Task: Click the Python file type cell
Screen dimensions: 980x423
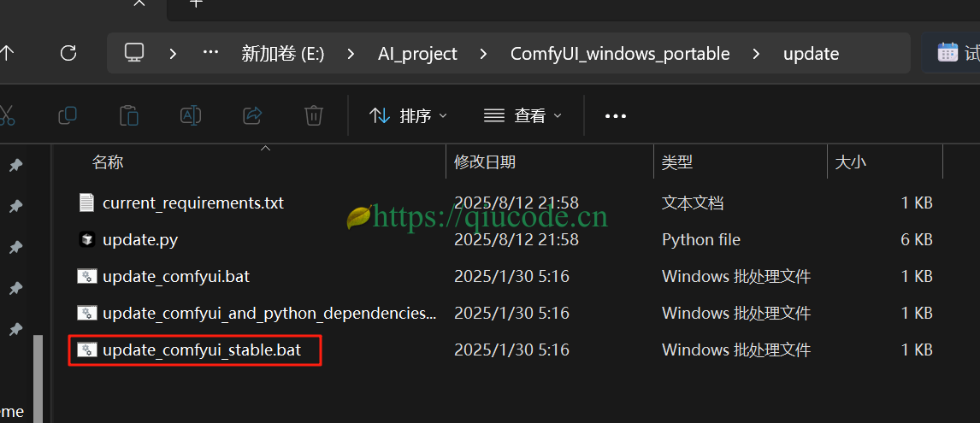Action: click(x=701, y=240)
